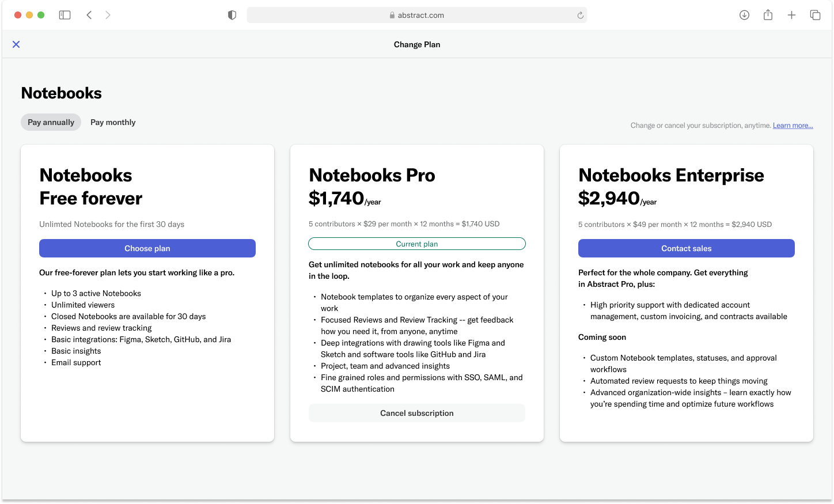834x504 pixels.
Task: Click 'Basic insights' list item
Action: 76,351
